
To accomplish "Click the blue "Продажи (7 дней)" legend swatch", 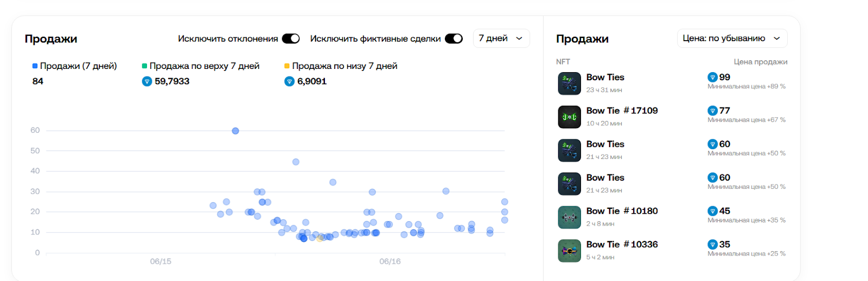I will 35,66.
